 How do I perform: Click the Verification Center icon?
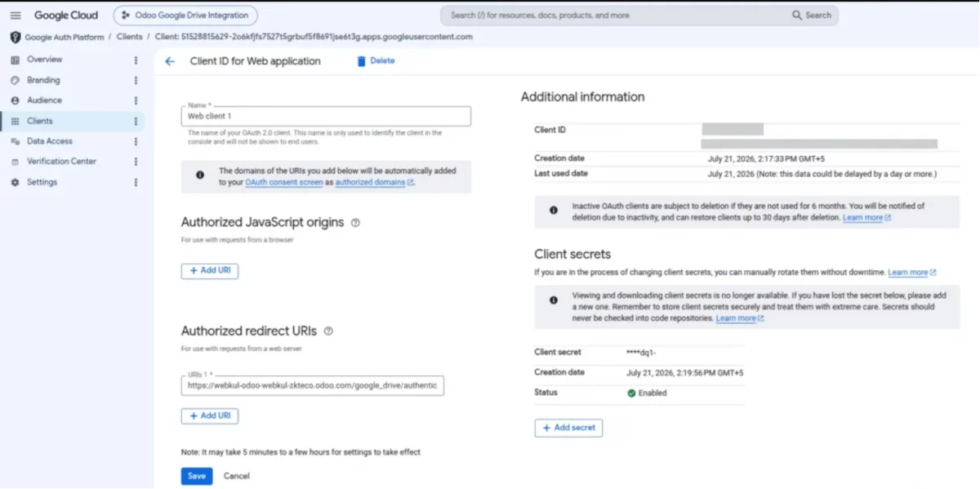(15, 162)
